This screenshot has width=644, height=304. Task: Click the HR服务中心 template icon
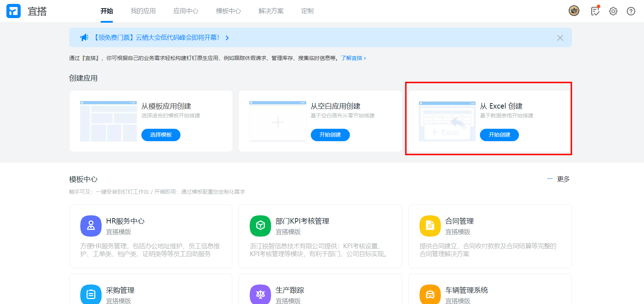[x=91, y=226]
